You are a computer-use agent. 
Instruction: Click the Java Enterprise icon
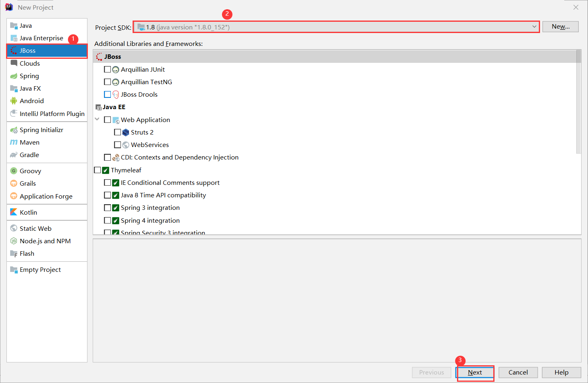(x=14, y=38)
